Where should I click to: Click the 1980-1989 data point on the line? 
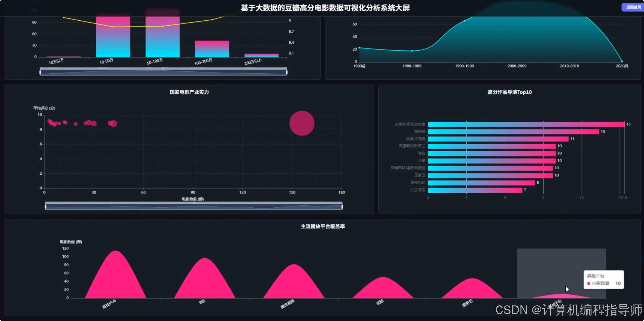coord(412,51)
